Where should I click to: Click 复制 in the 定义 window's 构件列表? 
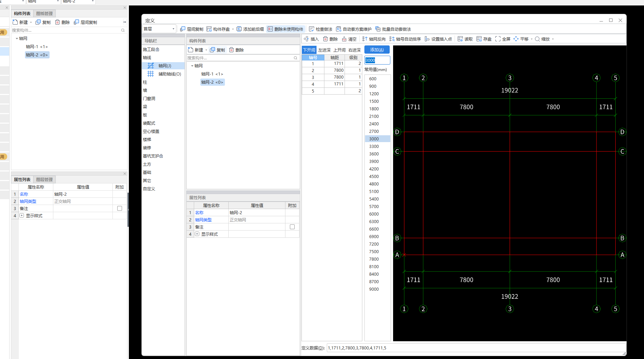coord(217,50)
